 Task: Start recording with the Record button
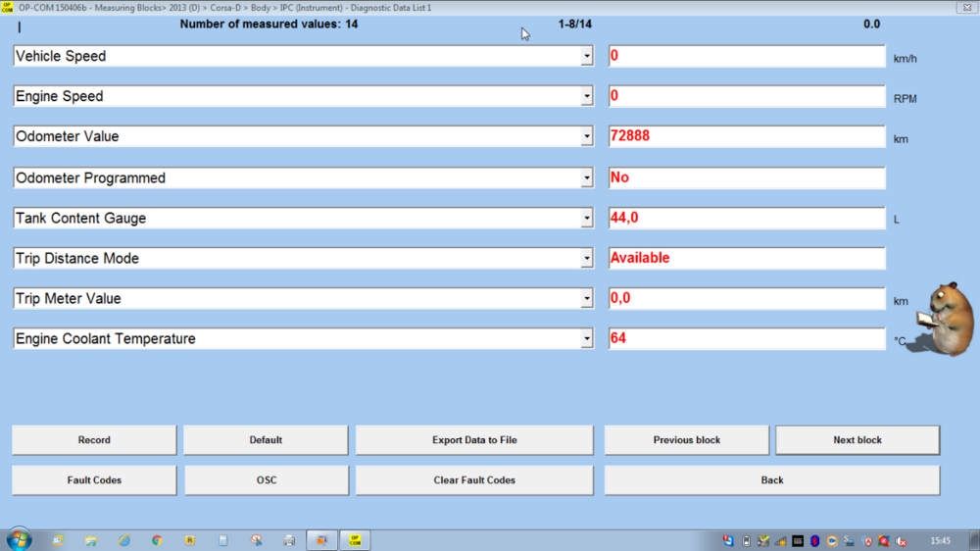click(x=94, y=440)
